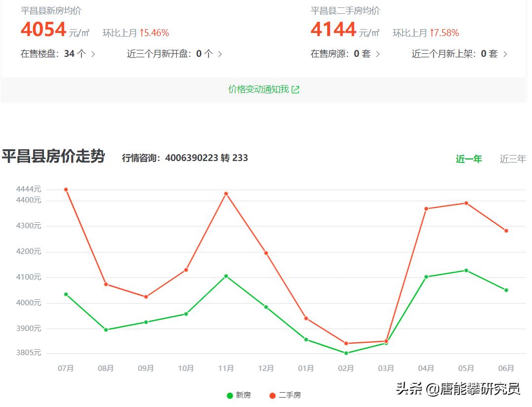
Task: Switch to the 近一年 tab
Action: [x=468, y=159]
